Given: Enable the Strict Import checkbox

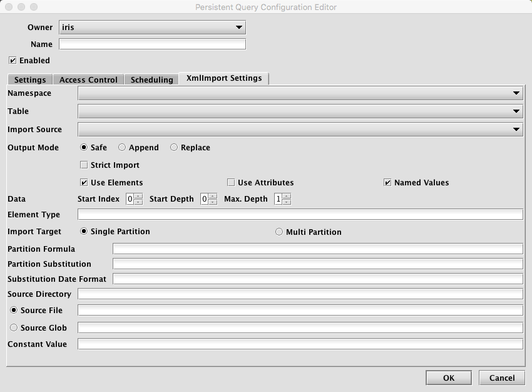Looking at the screenshot, I should pyautogui.click(x=84, y=165).
